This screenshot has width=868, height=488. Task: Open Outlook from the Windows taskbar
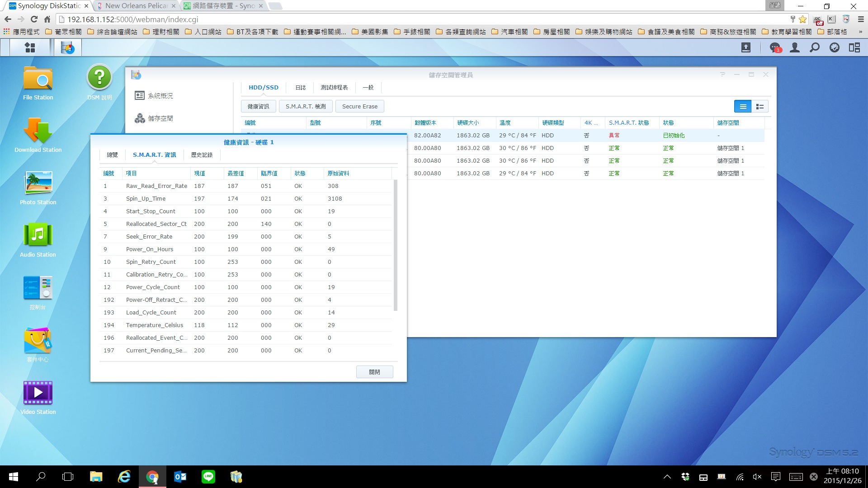[x=180, y=477]
